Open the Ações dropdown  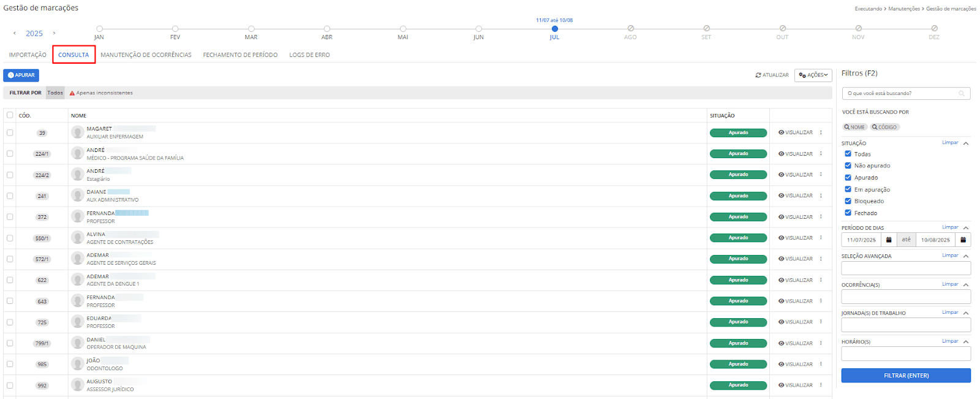click(813, 75)
